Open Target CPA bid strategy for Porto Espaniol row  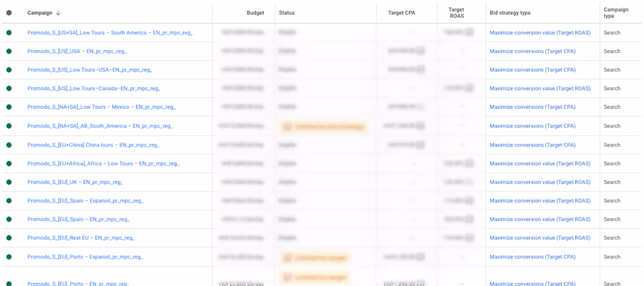click(x=533, y=257)
